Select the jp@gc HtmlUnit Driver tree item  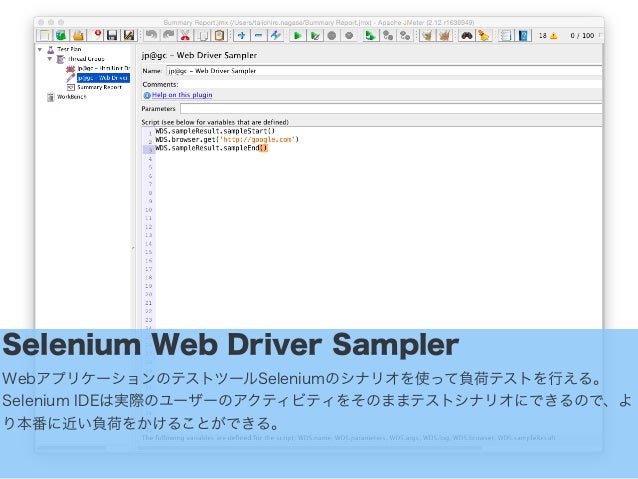[103, 68]
